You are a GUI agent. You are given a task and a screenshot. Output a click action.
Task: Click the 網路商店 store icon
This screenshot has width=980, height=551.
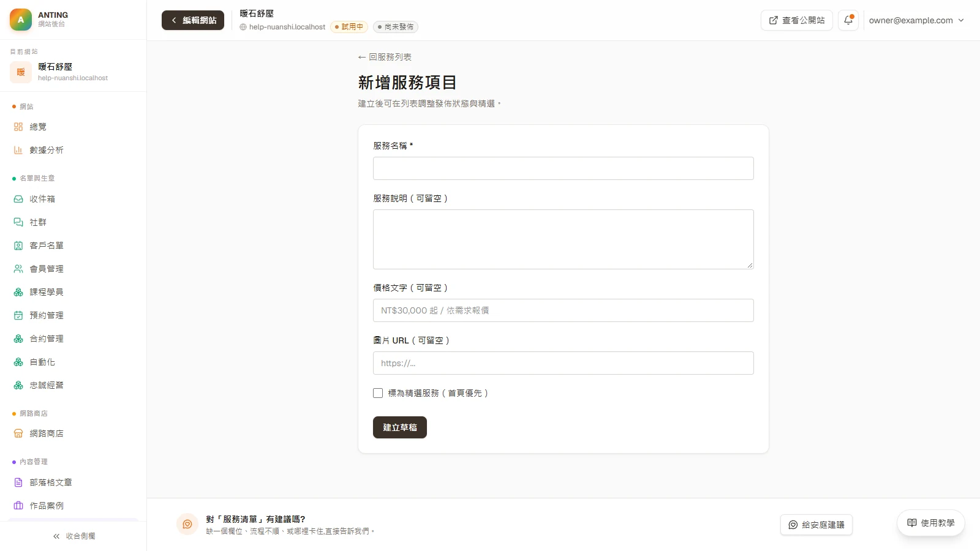click(x=18, y=433)
